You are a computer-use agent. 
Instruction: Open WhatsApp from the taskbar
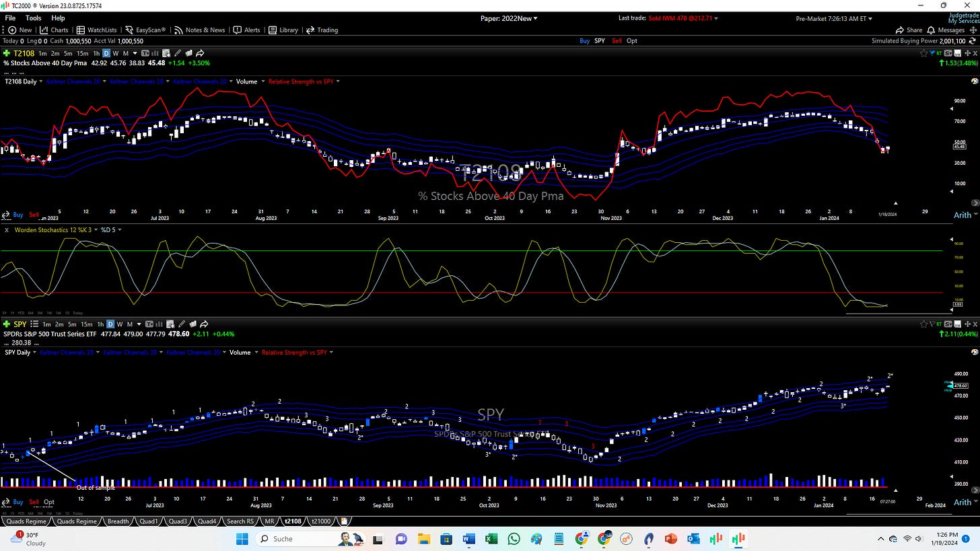[x=514, y=539]
